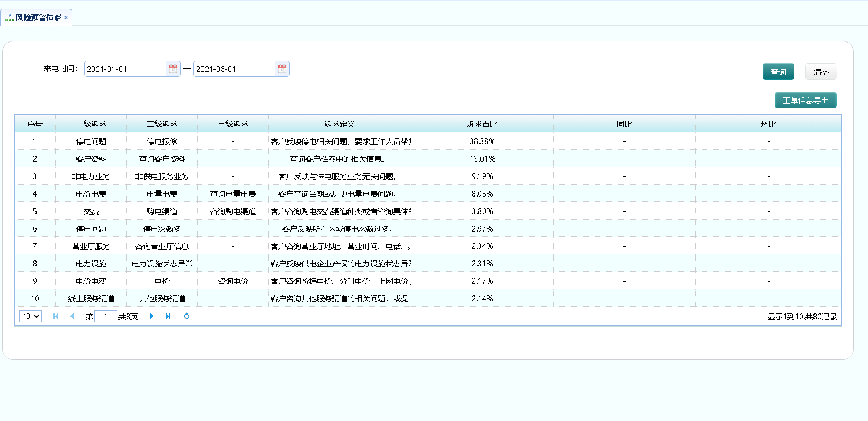Select the 咨询电价 cell

pos(233,281)
